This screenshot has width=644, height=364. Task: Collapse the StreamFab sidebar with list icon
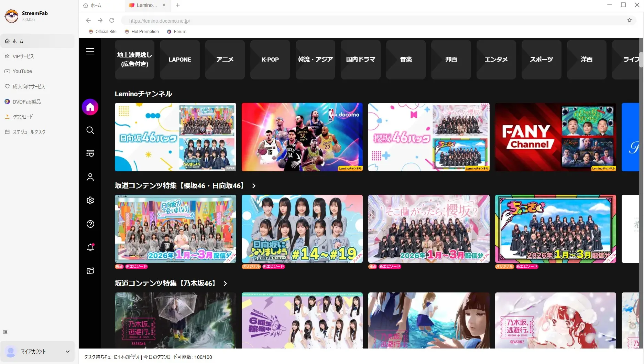click(5, 332)
